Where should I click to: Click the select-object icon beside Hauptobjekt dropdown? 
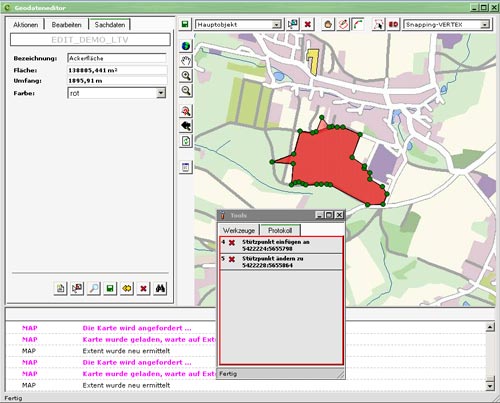coord(292,24)
